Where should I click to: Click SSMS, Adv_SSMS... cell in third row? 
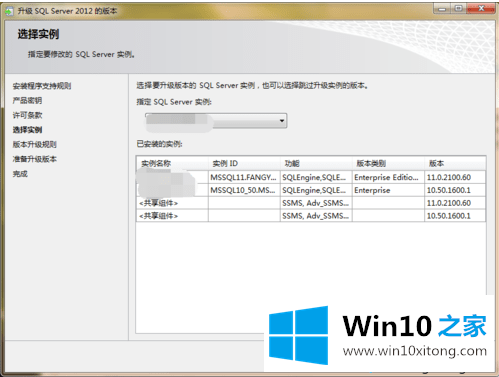pyautogui.click(x=316, y=203)
